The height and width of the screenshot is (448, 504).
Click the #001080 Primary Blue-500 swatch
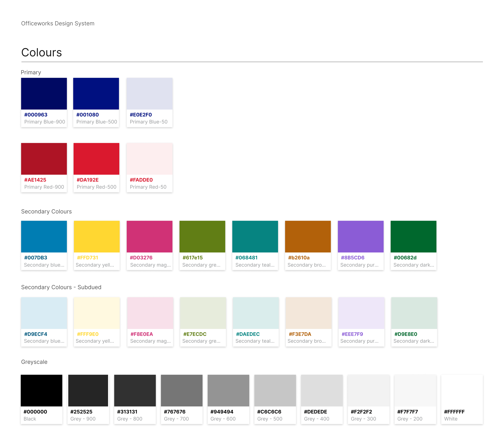coord(96,94)
